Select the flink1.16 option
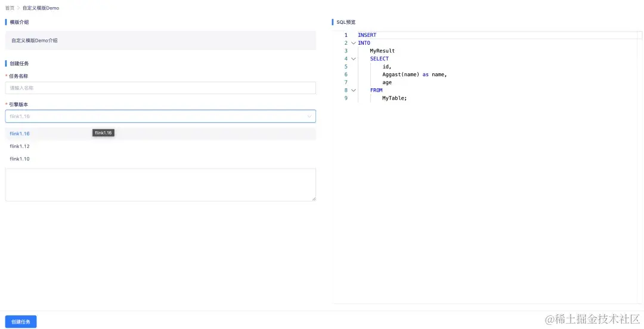 point(160,134)
